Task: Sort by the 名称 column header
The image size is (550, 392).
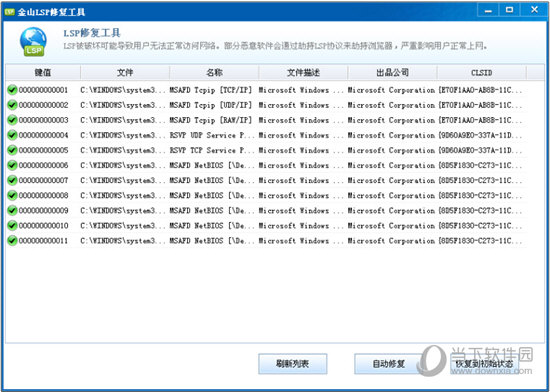Action: point(214,73)
